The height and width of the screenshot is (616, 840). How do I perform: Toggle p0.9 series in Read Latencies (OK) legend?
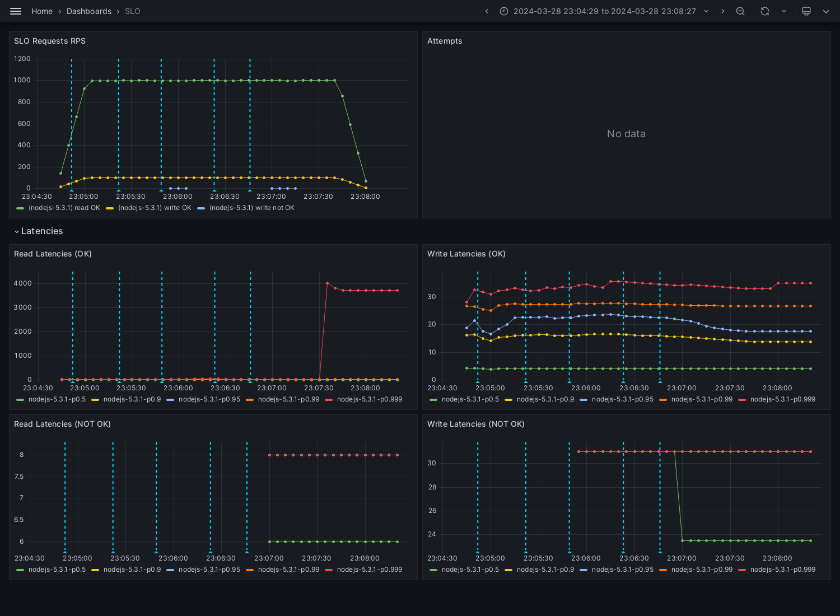coord(132,399)
